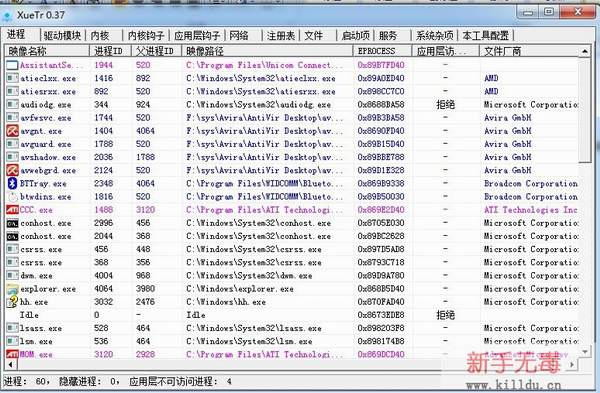Click vertical scrollbar down arrow

(585, 352)
